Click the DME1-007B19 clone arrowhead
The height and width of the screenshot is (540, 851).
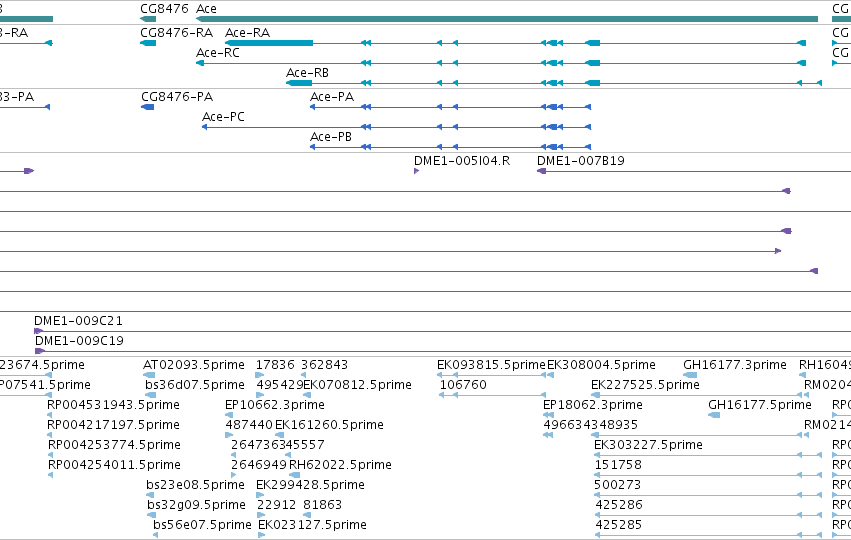[x=541, y=171]
